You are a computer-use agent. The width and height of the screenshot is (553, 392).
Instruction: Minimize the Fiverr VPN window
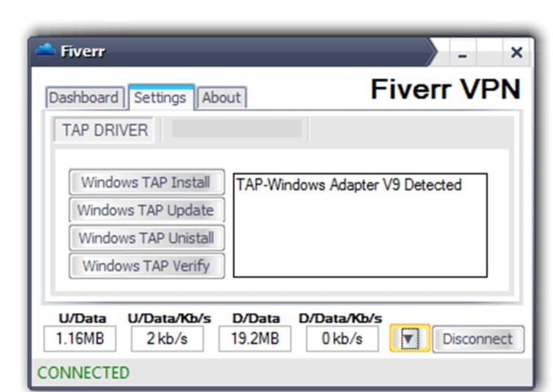tap(463, 53)
